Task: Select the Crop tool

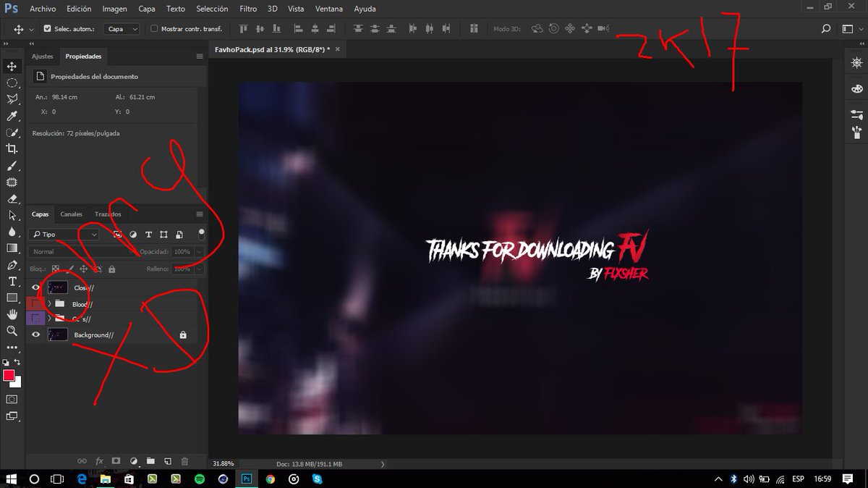Action: click(12, 149)
